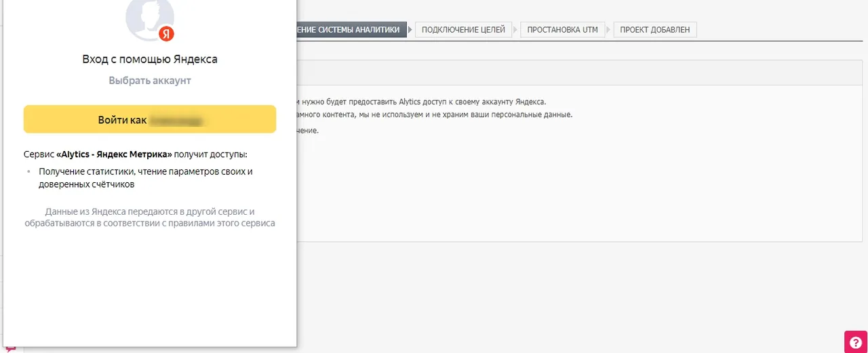This screenshot has width=868, height=353.
Task: Click the yellow 'Войти как' login button
Action: (x=150, y=119)
